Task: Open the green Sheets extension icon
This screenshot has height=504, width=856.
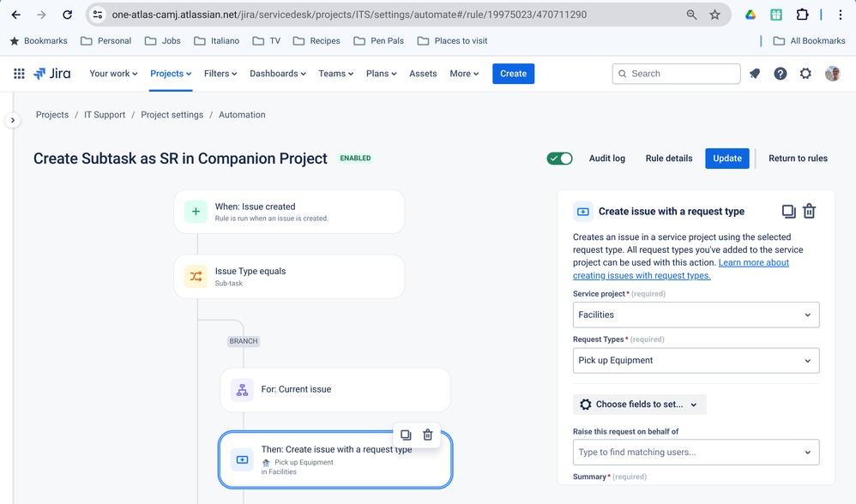Action: pos(776,15)
